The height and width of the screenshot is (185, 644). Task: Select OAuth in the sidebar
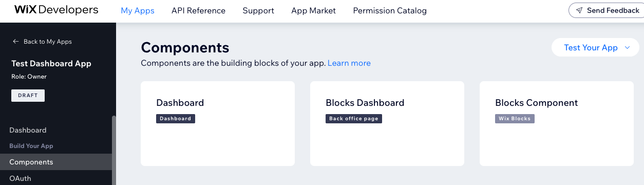pyautogui.click(x=20, y=178)
